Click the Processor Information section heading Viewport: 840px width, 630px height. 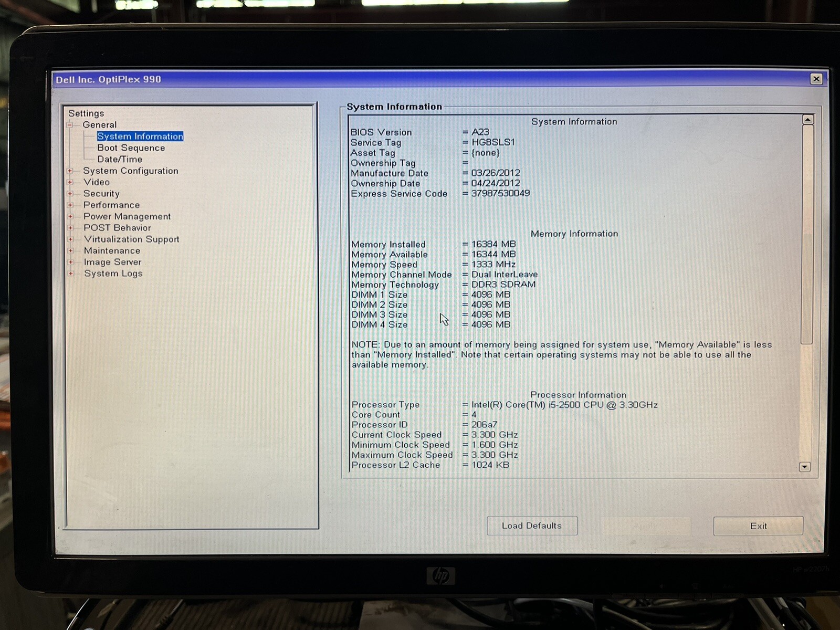pos(578,395)
